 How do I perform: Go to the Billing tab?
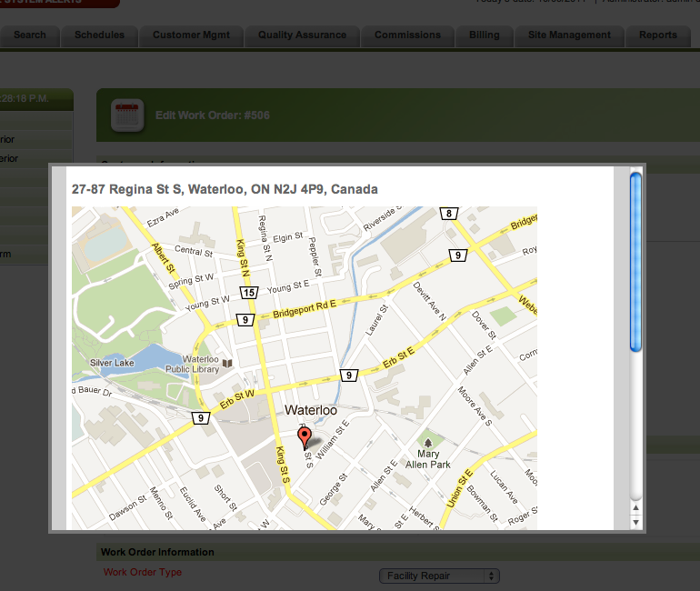(x=485, y=35)
